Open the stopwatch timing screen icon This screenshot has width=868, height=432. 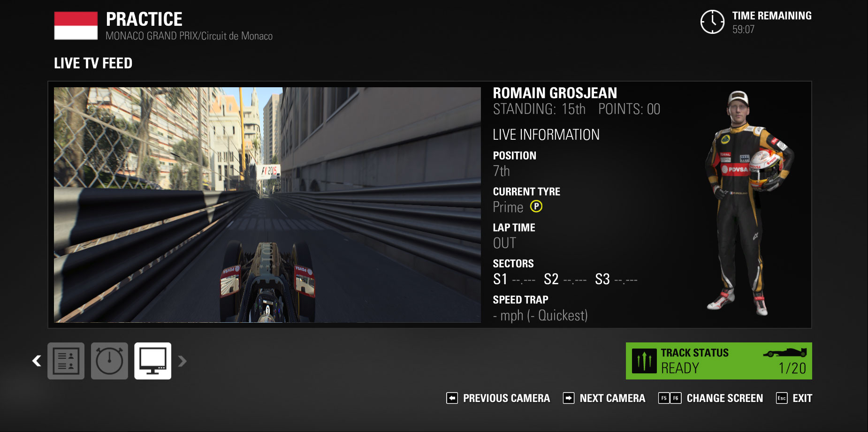click(x=109, y=361)
